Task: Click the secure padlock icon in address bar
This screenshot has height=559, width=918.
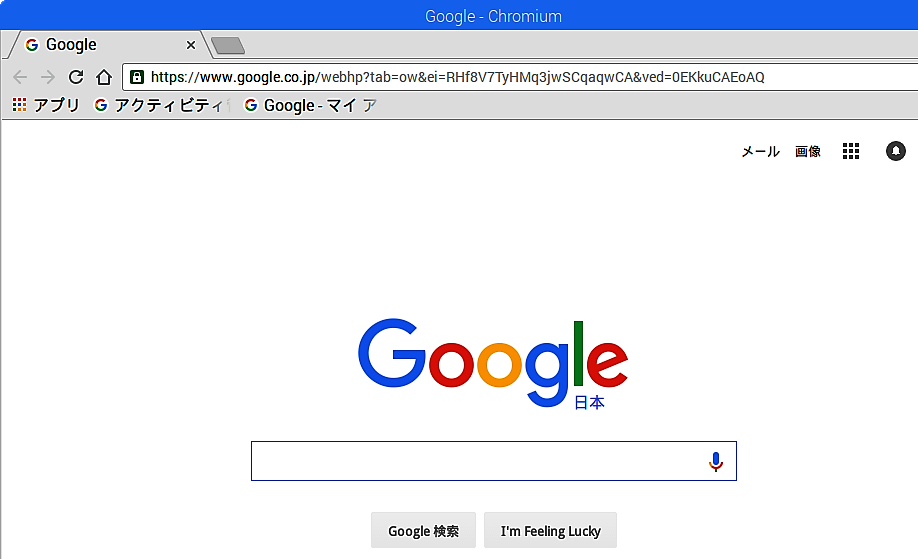Action: pos(137,77)
